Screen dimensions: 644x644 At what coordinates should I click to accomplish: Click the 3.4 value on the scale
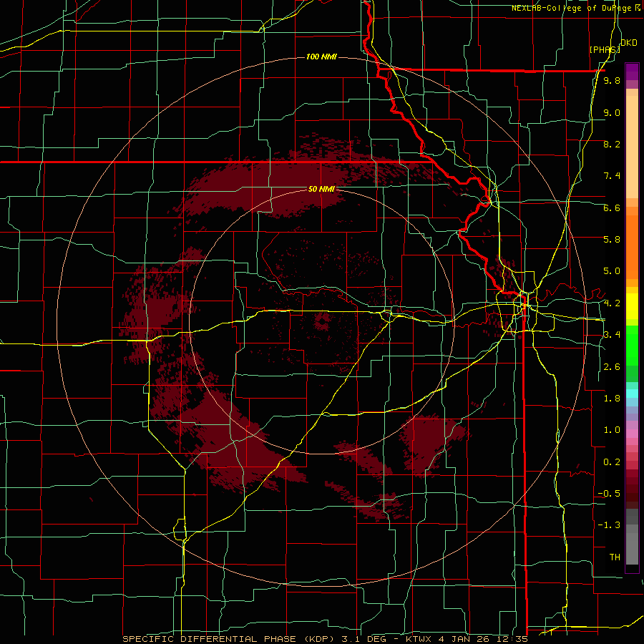click(x=612, y=335)
